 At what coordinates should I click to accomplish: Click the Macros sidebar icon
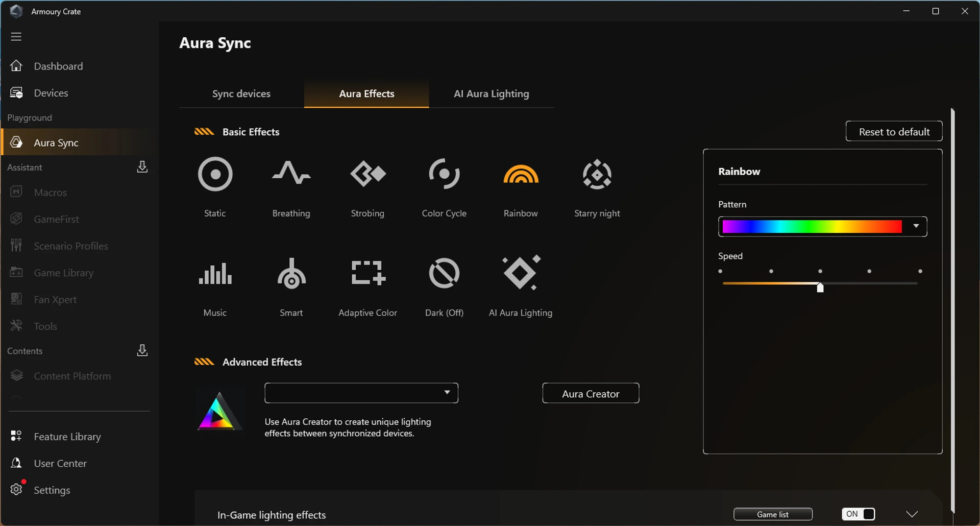point(16,192)
